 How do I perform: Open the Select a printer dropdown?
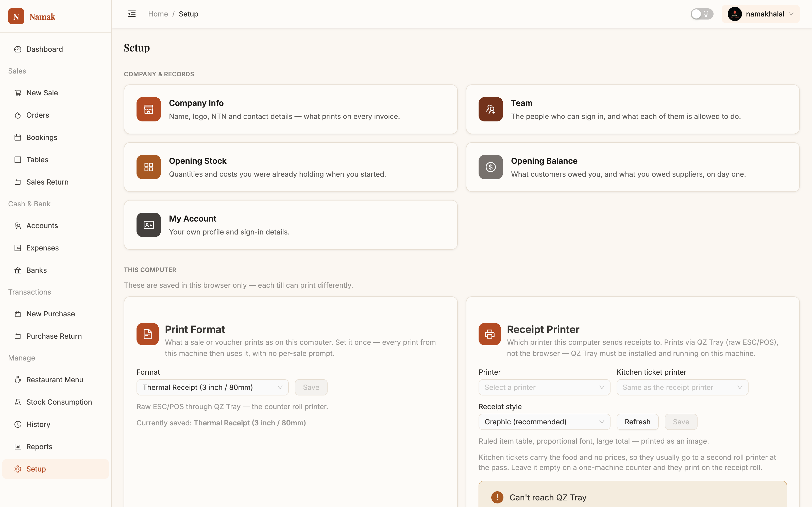tap(544, 387)
